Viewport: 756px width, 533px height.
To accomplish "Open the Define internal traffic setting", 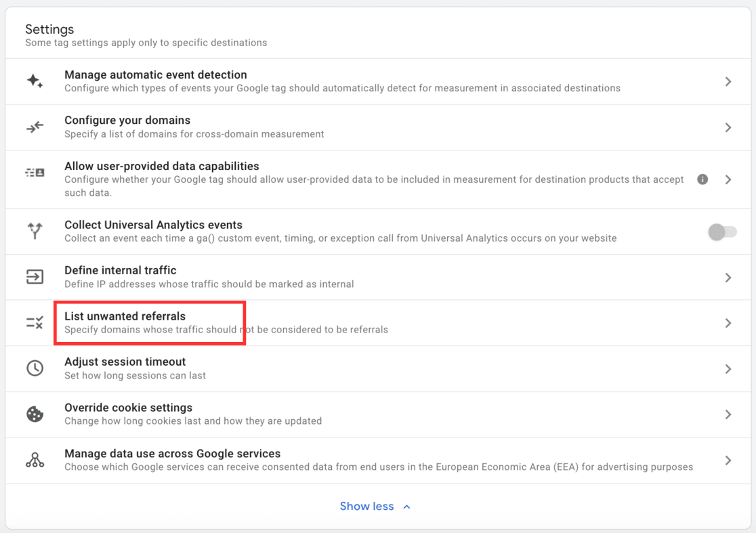I will coord(728,276).
